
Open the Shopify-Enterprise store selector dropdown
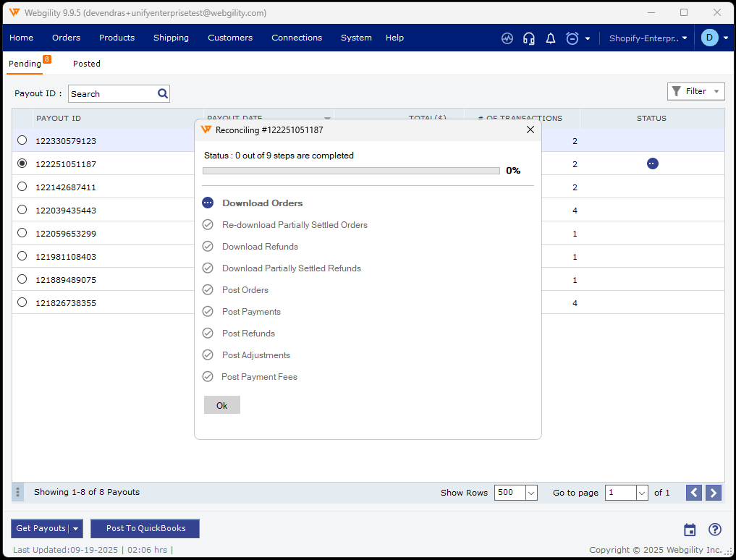click(648, 38)
